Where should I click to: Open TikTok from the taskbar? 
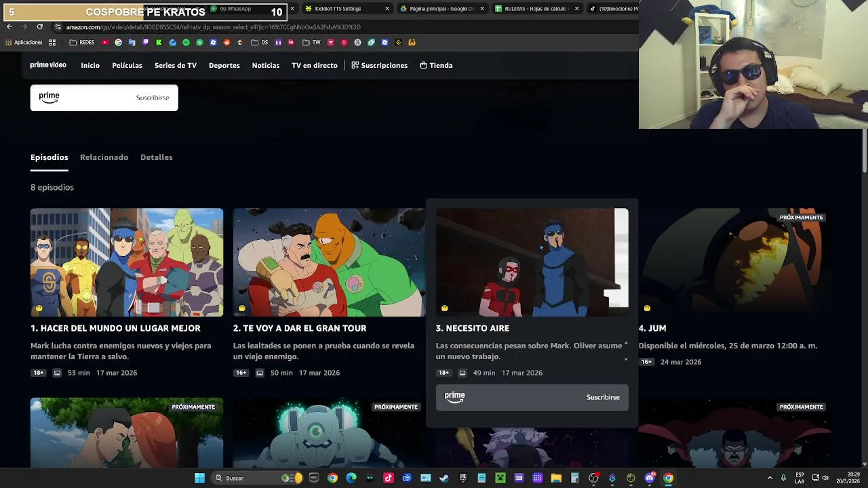click(388, 479)
